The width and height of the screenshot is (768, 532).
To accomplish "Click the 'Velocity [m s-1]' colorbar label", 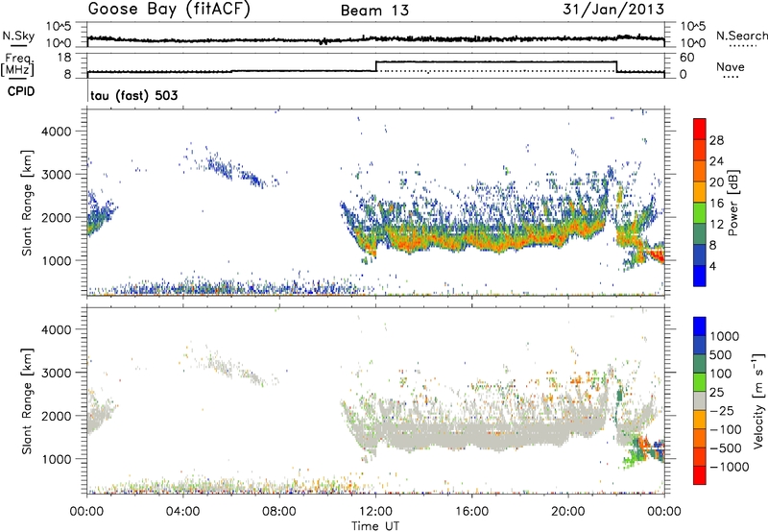I will [758, 400].
